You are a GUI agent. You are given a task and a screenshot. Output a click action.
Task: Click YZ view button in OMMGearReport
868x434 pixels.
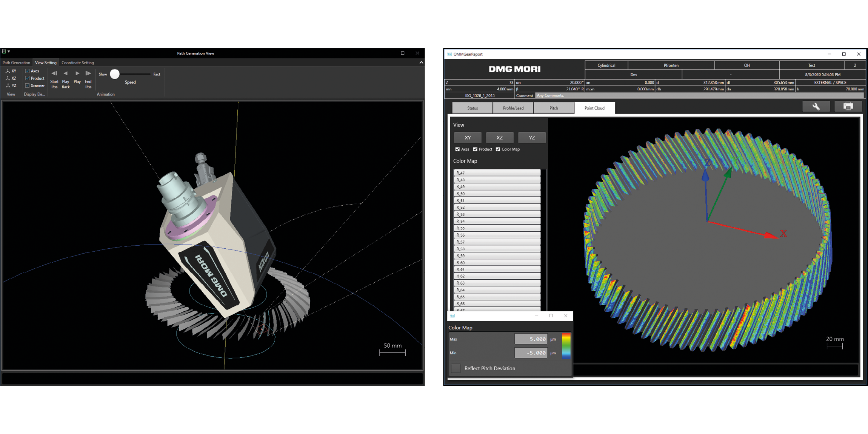532,138
